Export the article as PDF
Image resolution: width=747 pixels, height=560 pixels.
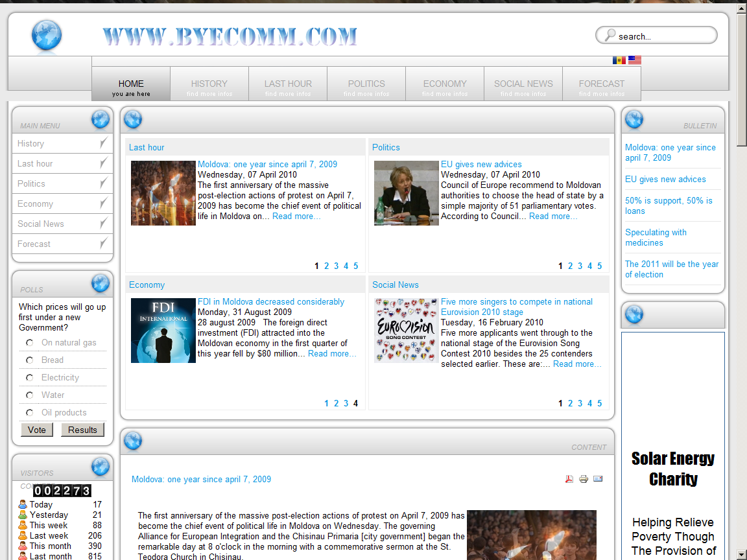(569, 478)
